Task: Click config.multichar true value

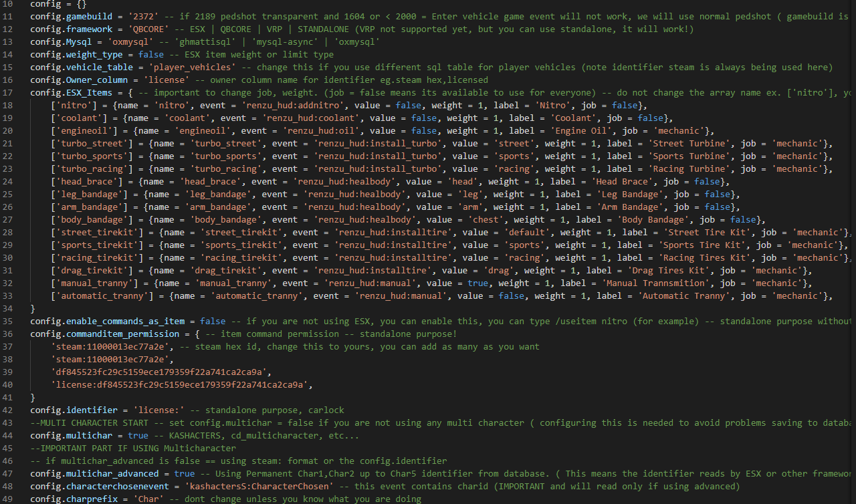Action: coord(138,436)
